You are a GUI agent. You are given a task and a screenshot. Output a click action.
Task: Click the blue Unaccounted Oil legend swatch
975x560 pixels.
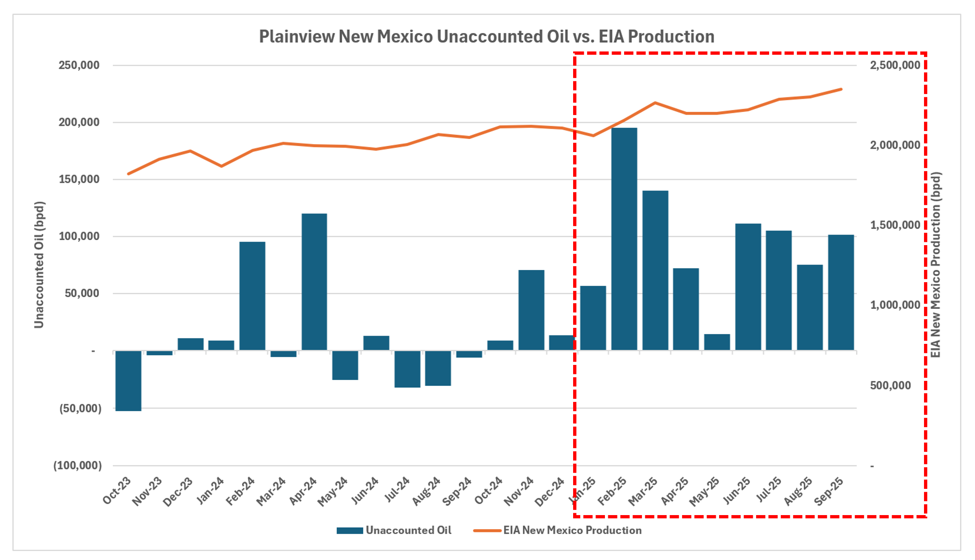(349, 531)
